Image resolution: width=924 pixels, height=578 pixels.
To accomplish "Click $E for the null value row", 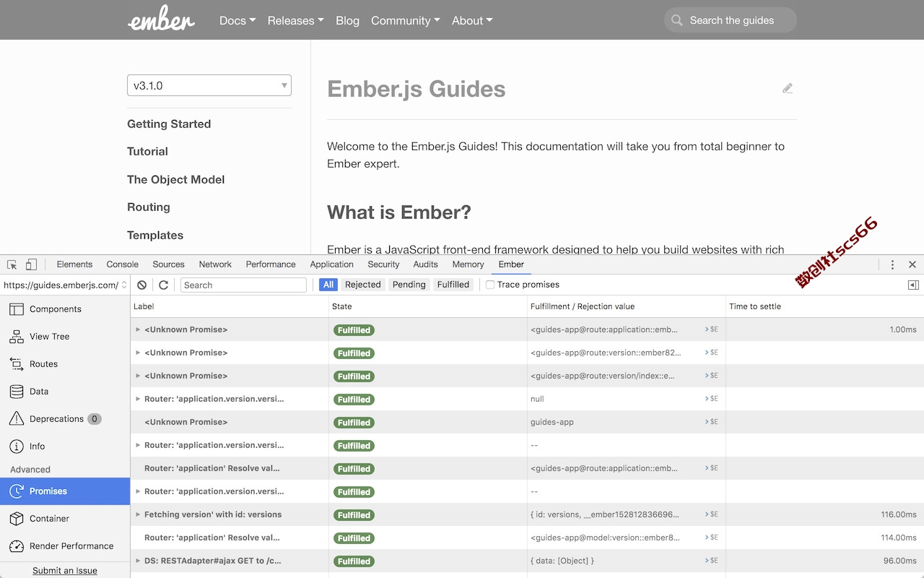I will [x=712, y=399].
